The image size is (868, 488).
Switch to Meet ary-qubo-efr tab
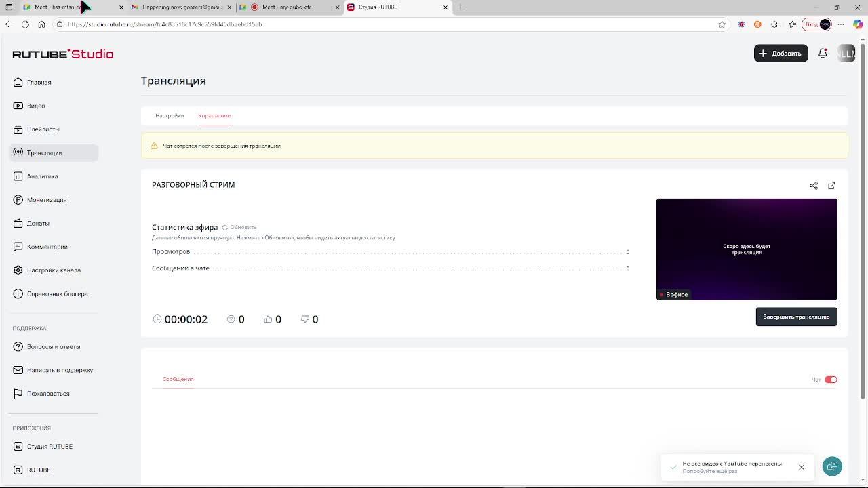coord(290,7)
